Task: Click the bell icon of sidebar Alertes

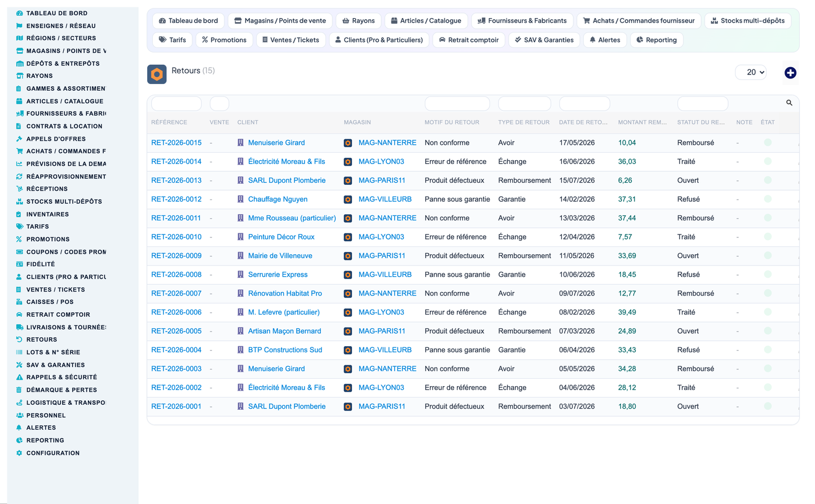Action: 19,427
